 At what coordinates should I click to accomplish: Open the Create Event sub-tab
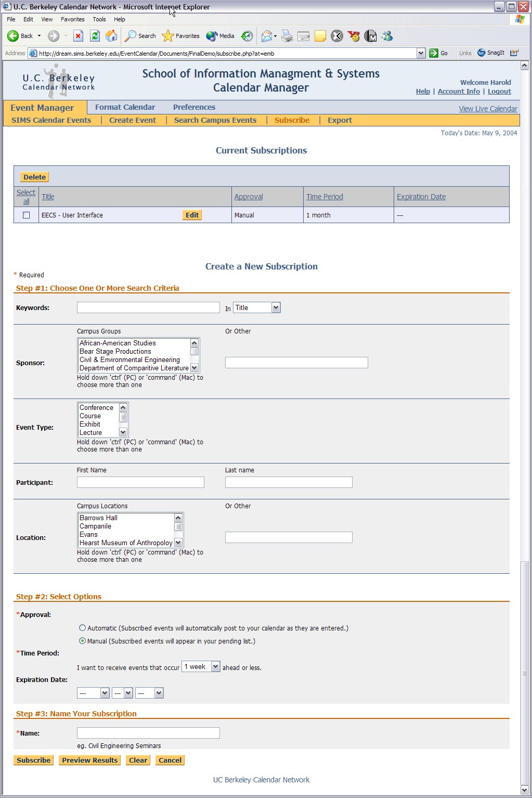pos(133,120)
